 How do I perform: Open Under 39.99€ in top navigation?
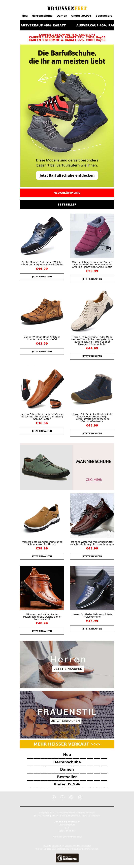pyautogui.click(x=81, y=15)
